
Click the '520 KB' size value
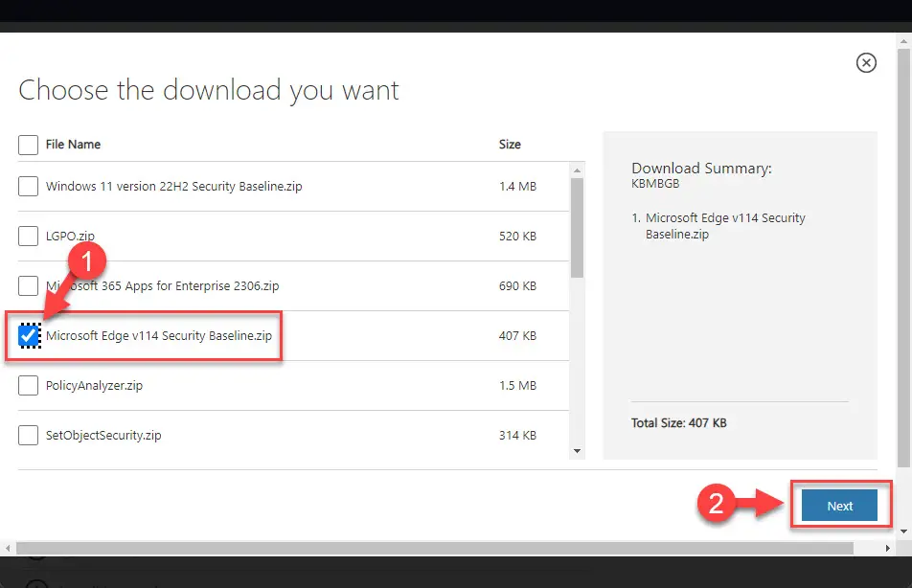click(517, 237)
